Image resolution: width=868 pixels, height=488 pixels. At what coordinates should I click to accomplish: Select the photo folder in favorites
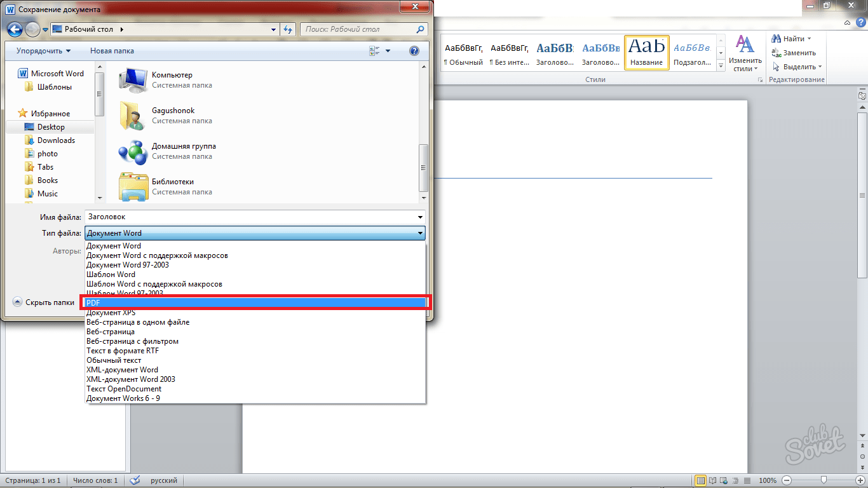41,154
